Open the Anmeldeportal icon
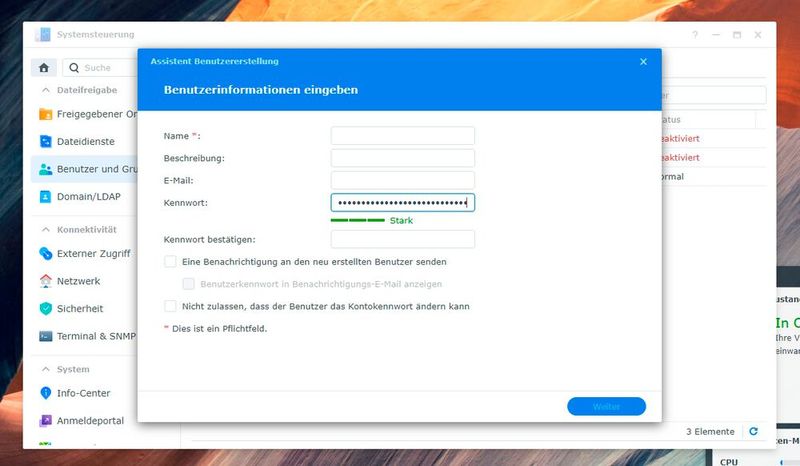The width and height of the screenshot is (800, 466). (x=45, y=421)
